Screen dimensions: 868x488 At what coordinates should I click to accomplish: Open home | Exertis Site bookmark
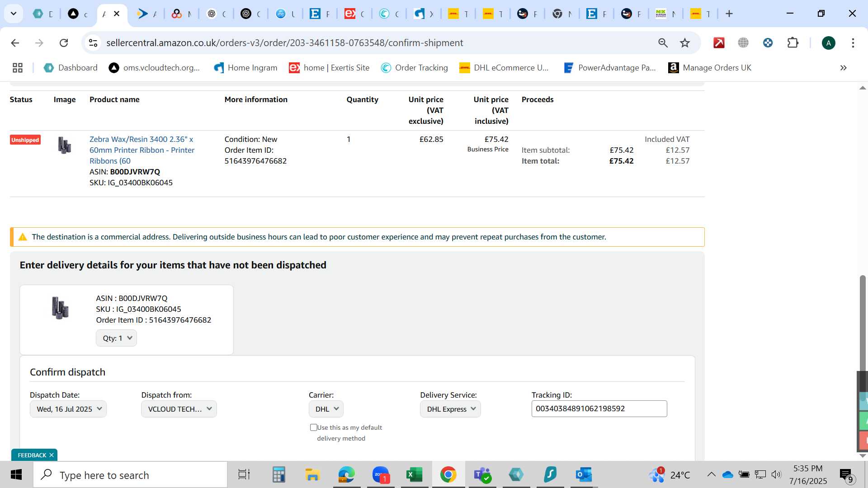329,68
